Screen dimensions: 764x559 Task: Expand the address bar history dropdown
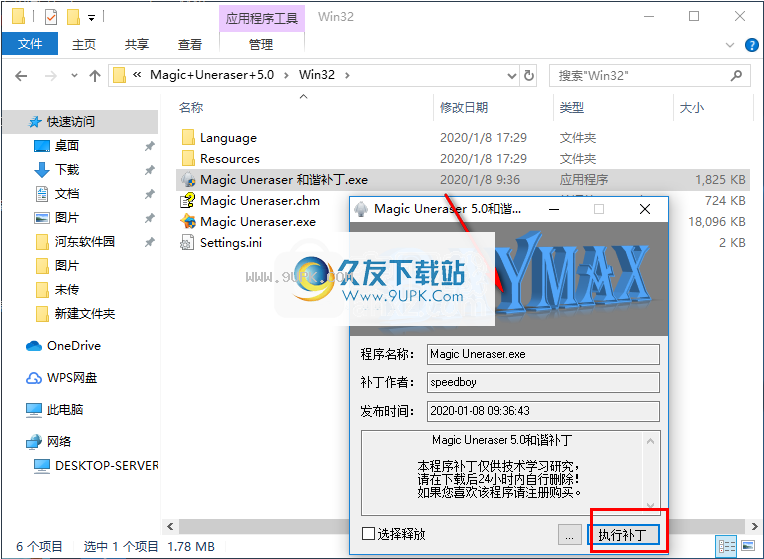(x=512, y=76)
